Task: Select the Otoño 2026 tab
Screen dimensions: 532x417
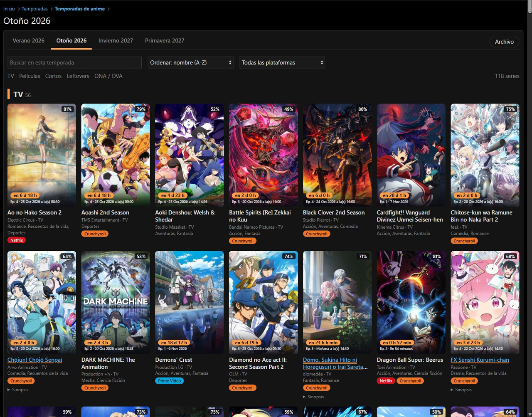Action: pos(71,41)
